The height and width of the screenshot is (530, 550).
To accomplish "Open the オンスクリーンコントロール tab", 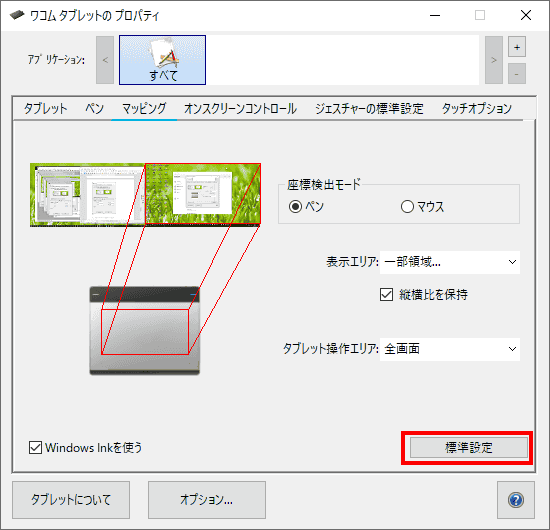I will point(241,108).
